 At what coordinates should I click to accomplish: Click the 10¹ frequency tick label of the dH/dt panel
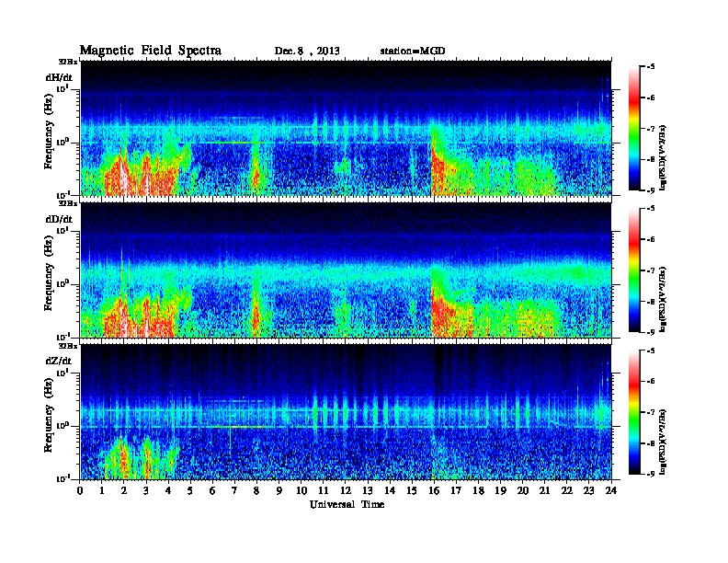pos(63,88)
